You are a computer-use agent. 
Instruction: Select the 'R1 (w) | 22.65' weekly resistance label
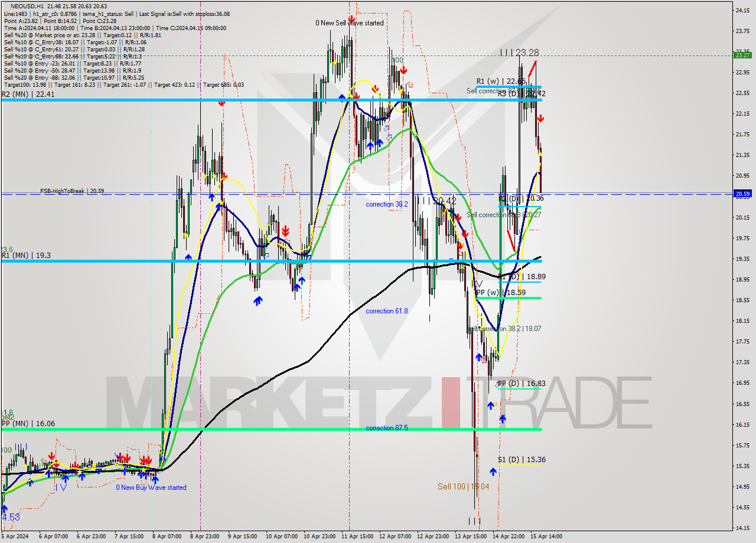click(501, 81)
